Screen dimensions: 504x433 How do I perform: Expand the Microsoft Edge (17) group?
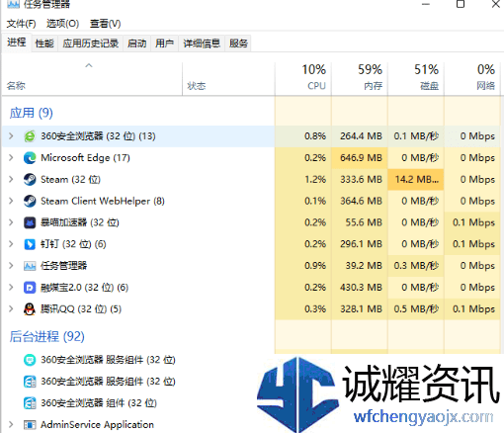tap(11, 158)
